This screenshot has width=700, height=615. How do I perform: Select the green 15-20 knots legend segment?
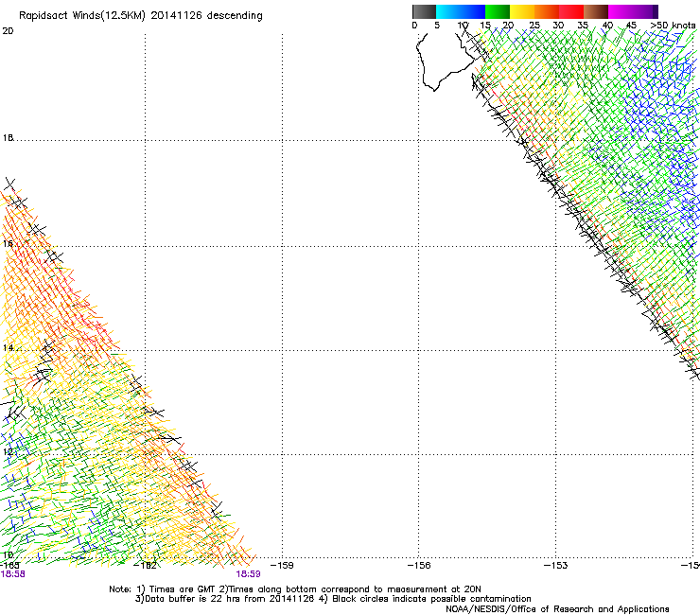pyautogui.click(x=498, y=11)
